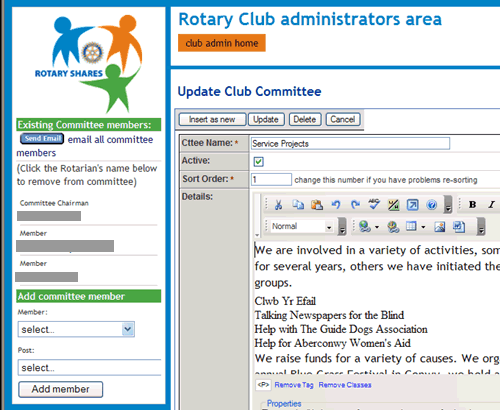Click into the Ctee Name field
The width and height of the screenshot is (500, 410).
[350, 143]
